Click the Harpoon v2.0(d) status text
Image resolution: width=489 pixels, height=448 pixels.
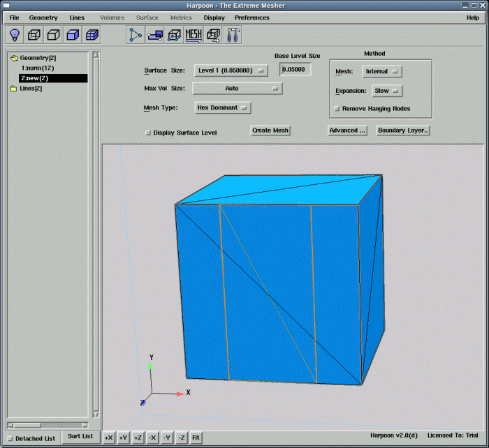point(394,435)
